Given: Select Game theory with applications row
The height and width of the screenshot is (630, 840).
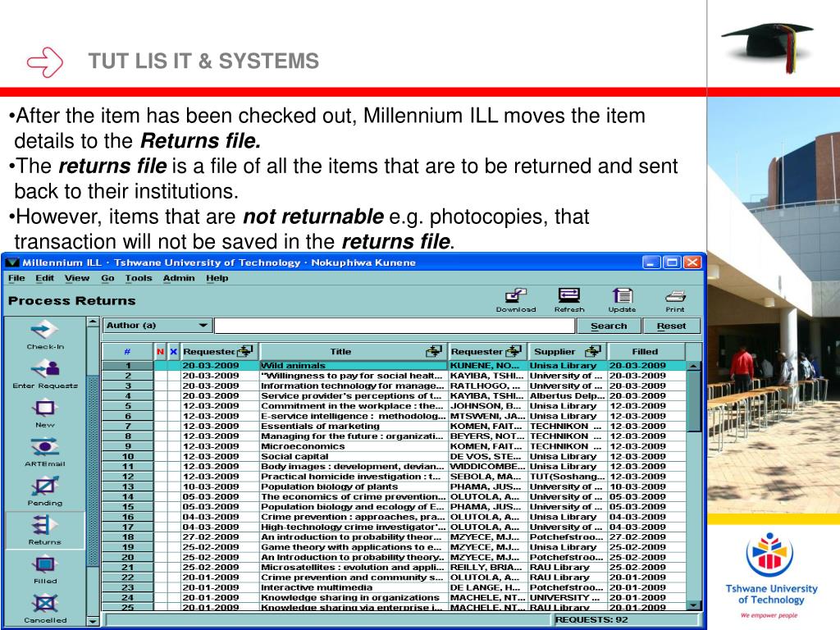Looking at the screenshot, I should 395,547.
